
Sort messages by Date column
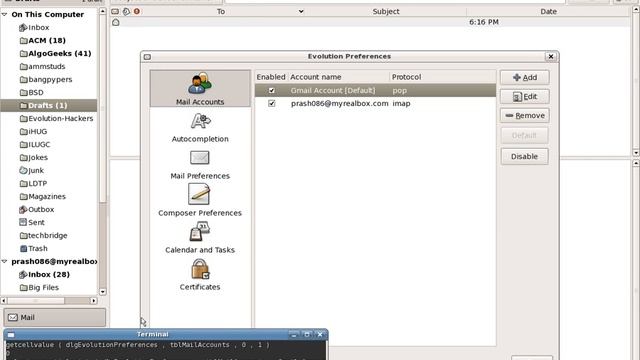(x=548, y=11)
